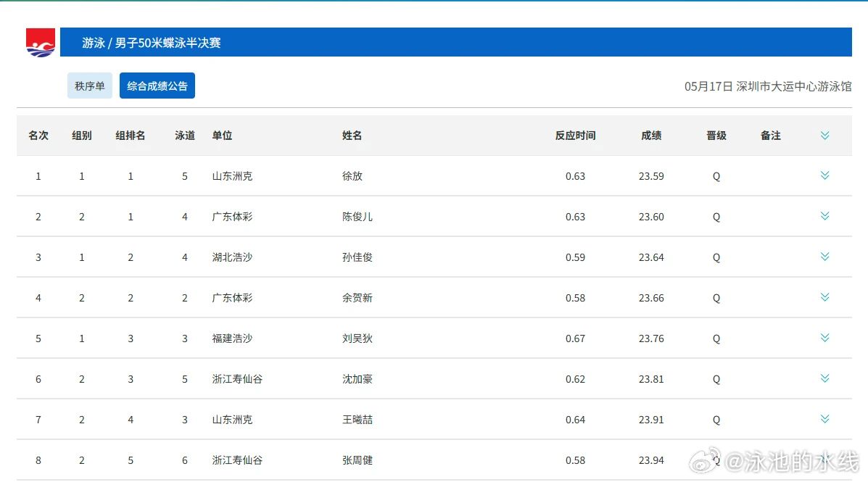This screenshot has height=482, width=868.
Task: Expand details for 王曦喆 row
Action: click(x=824, y=419)
